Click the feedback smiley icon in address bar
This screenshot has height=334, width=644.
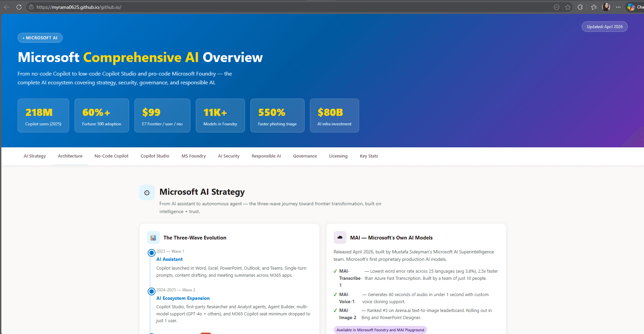(556, 7)
